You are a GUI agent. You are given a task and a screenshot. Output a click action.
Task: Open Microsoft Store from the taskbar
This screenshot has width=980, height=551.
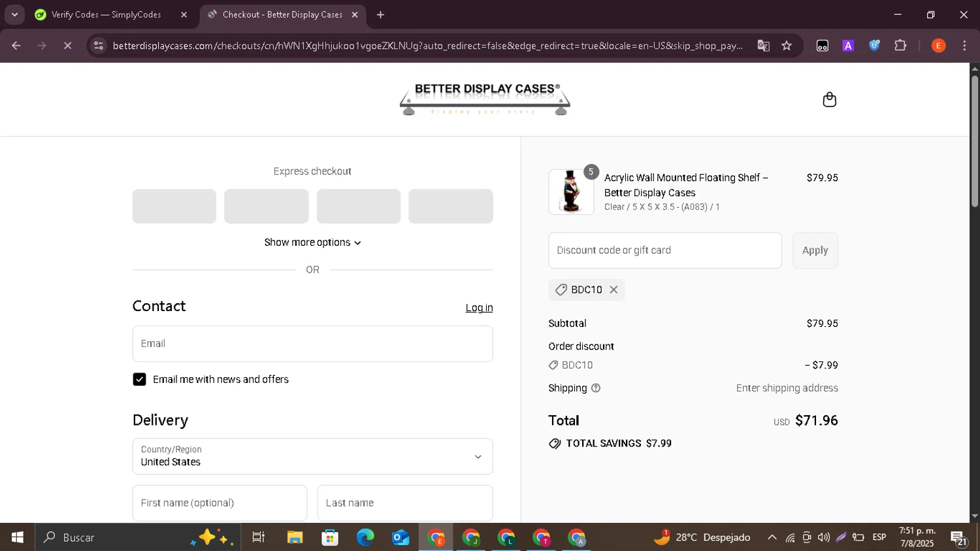pos(330,537)
